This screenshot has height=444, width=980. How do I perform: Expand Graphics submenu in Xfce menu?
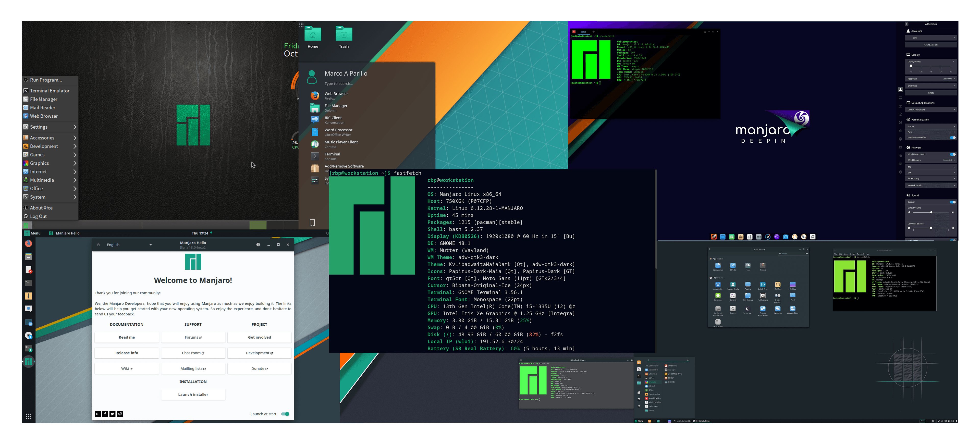pyautogui.click(x=50, y=163)
